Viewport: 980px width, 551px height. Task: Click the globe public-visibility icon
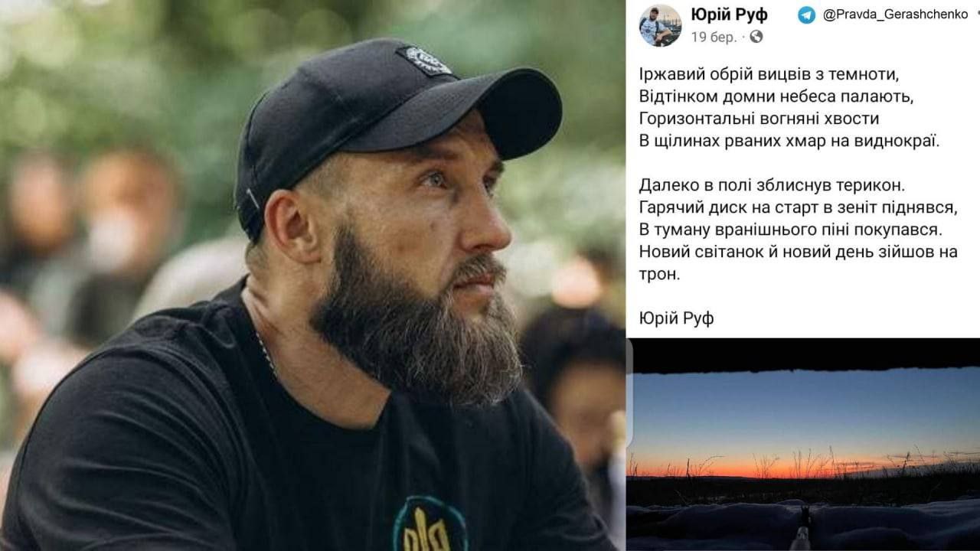pyautogui.click(x=756, y=36)
